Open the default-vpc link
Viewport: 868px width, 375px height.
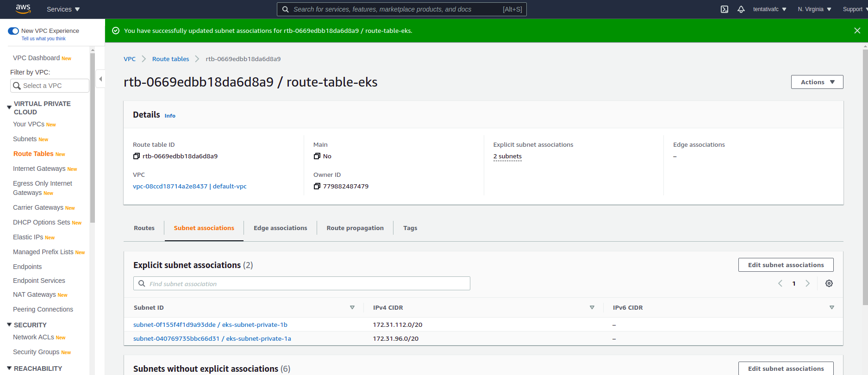pyautogui.click(x=189, y=186)
